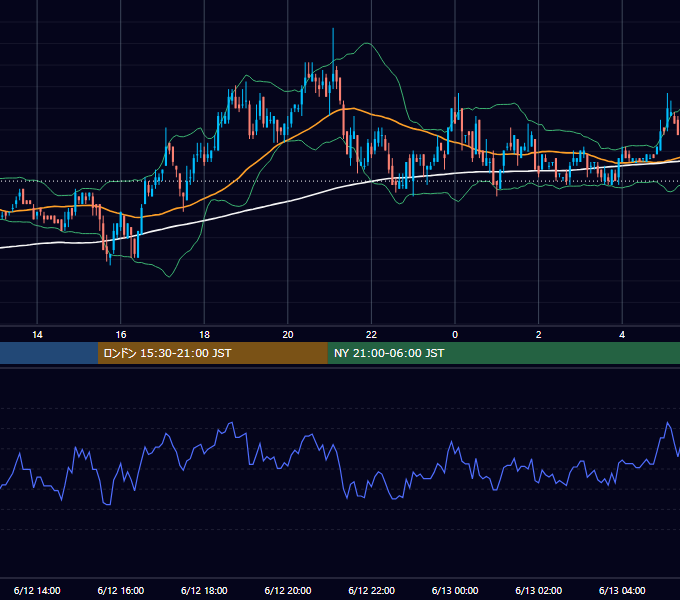The height and width of the screenshot is (600, 680).
Task: Click the ロンドン 15:30-21:00 JST session bar
Action: (212, 353)
